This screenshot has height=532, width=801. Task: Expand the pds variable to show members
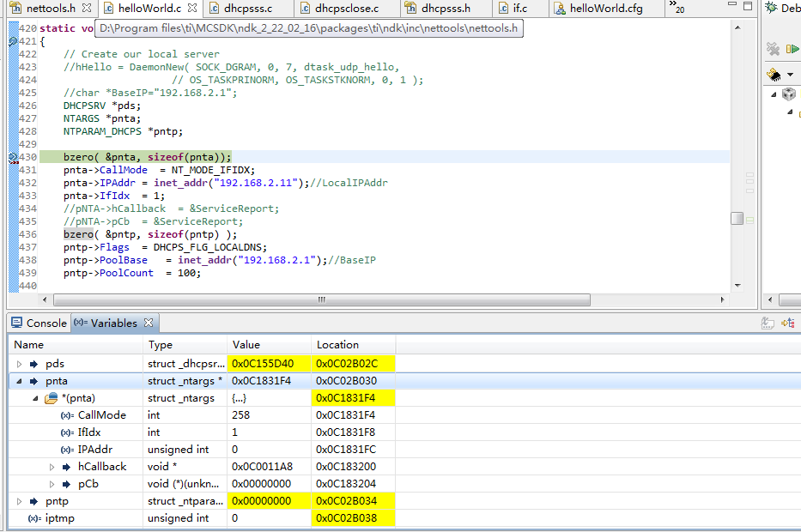click(19, 363)
